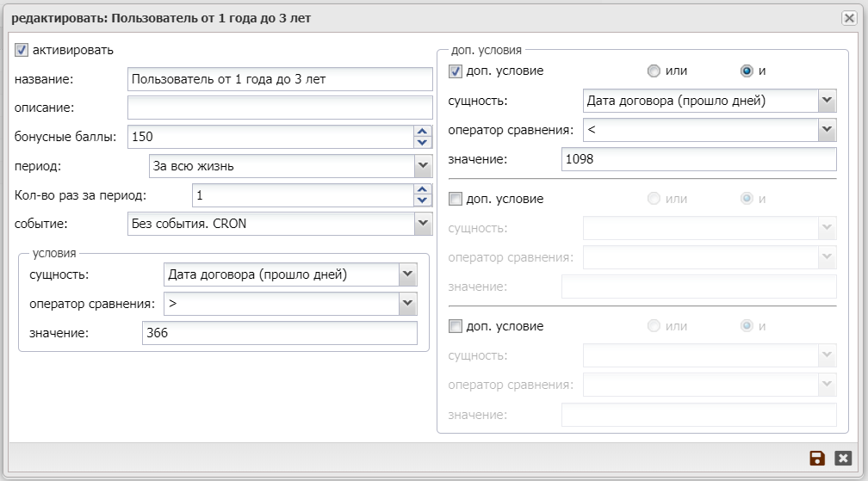
Task: Enable the third доп. условие checkbox
Action: pos(456,326)
